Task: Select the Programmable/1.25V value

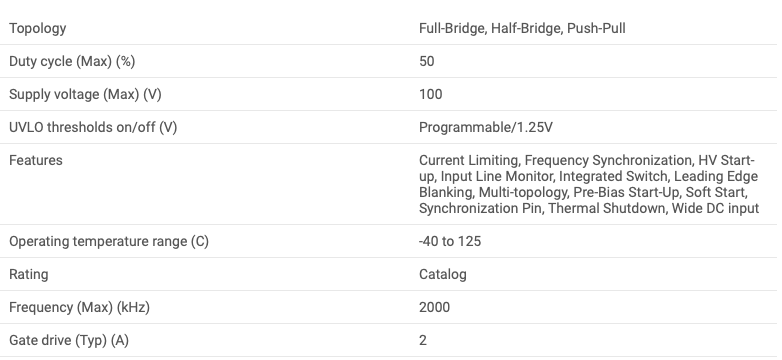Action: coord(486,127)
